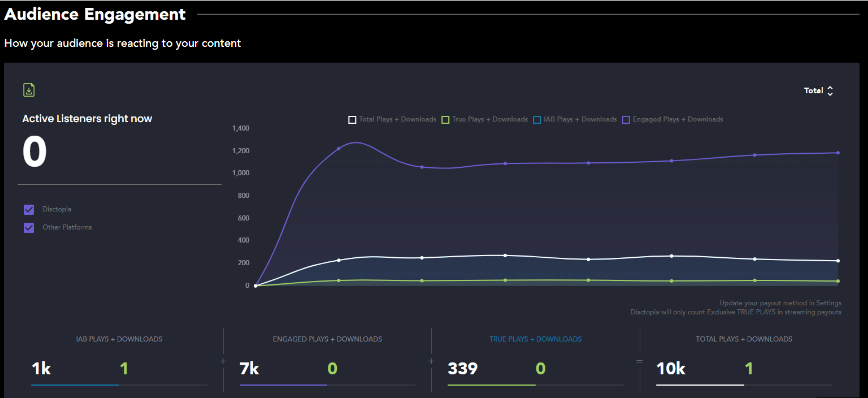Click the purple line's final data point
The width and height of the screenshot is (868, 398).
(x=838, y=153)
